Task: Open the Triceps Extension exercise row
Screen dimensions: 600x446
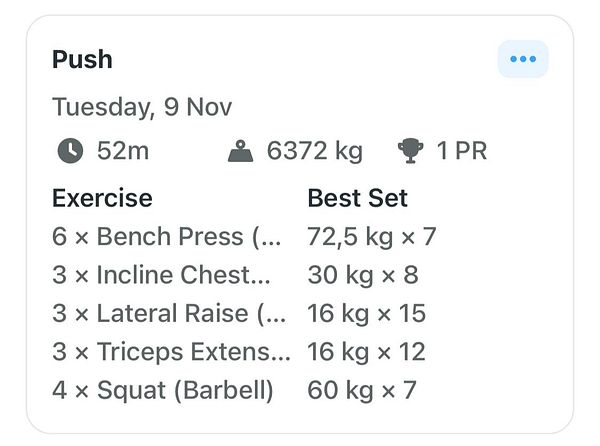Action: (170, 351)
